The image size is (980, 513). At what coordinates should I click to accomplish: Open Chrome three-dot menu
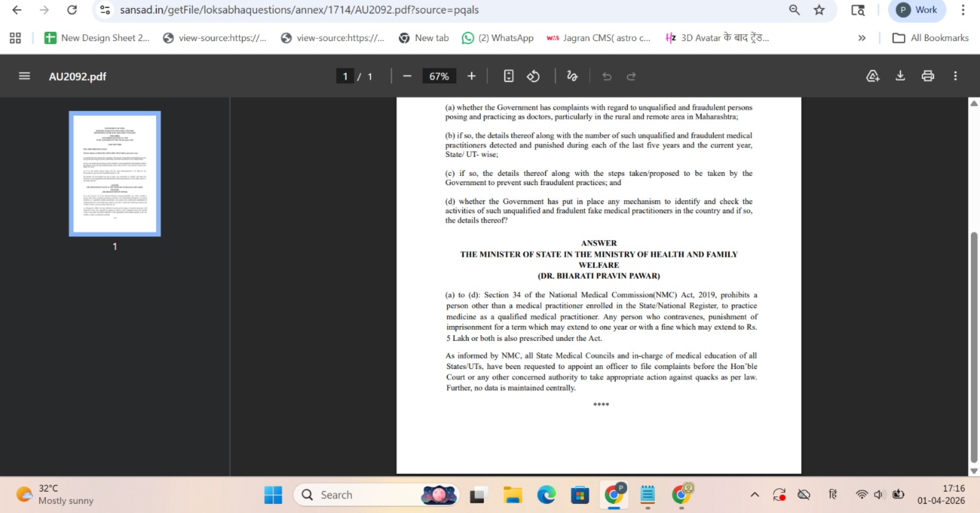(x=963, y=10)
